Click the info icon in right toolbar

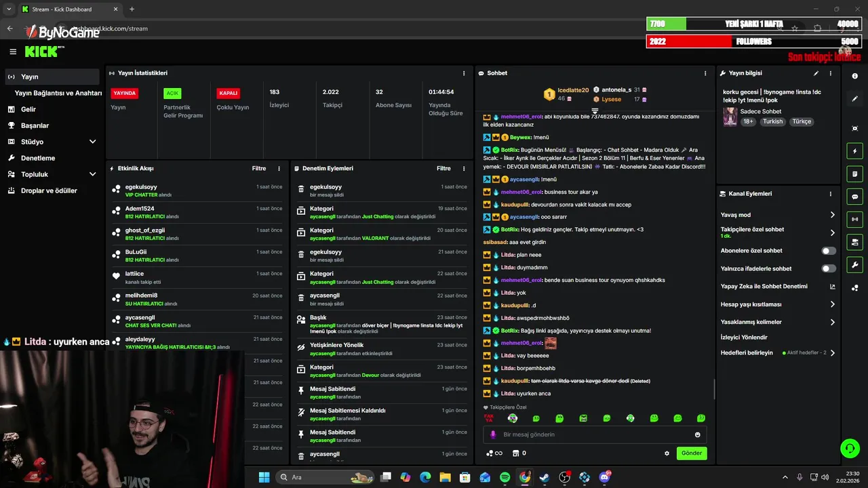coord(854,76)
